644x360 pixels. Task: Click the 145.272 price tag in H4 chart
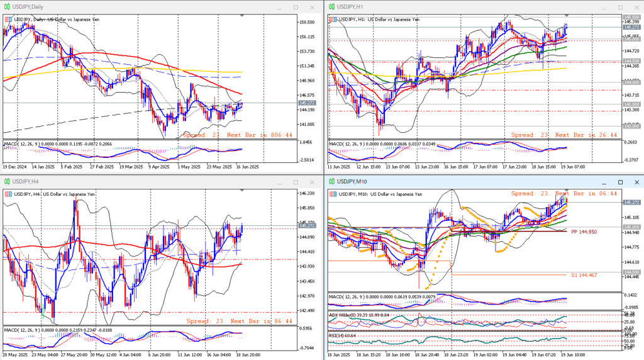pyautogui.click(x=307, y=225)
